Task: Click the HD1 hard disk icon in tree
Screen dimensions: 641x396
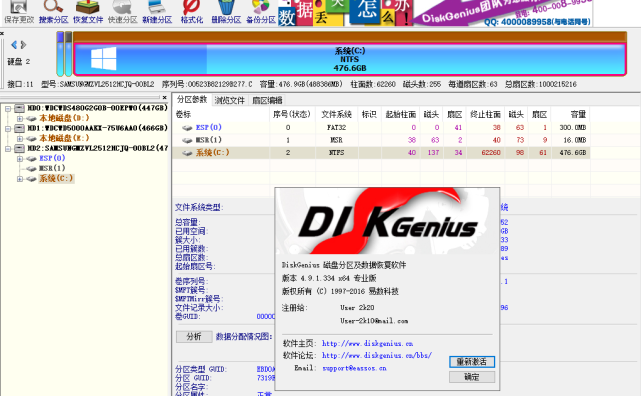Action: (x=20, y=128)
